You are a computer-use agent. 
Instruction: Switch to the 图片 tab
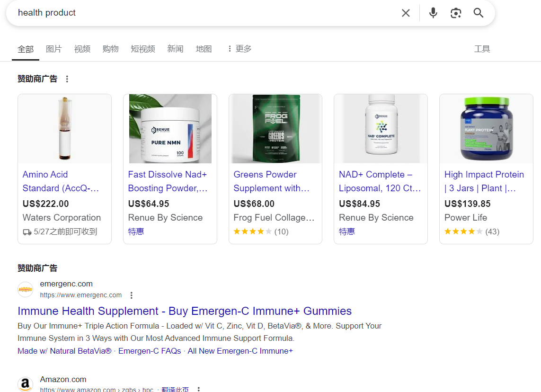(x=54, y=49)
